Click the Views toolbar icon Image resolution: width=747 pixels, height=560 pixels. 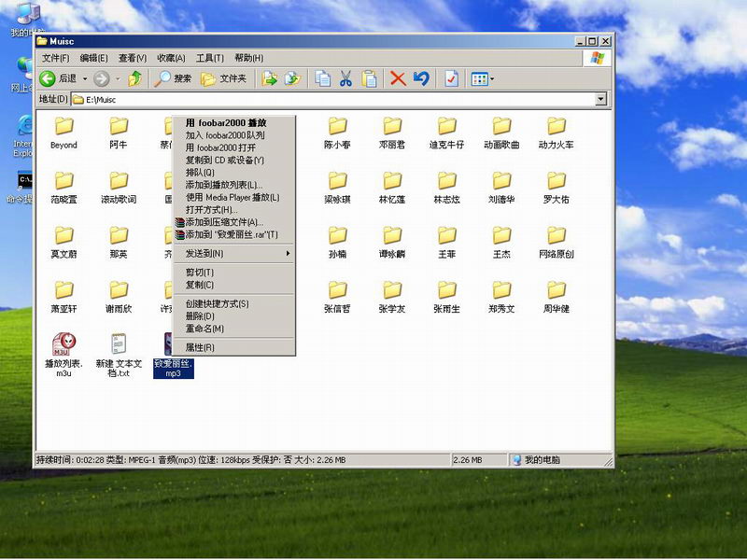click(479, 78)
